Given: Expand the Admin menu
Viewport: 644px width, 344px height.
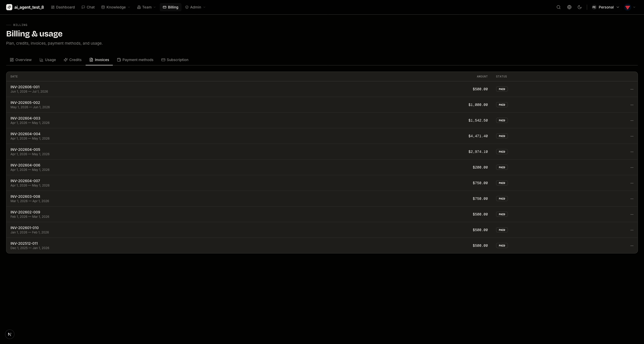Looking at the screenshot, I should (195, 7).
